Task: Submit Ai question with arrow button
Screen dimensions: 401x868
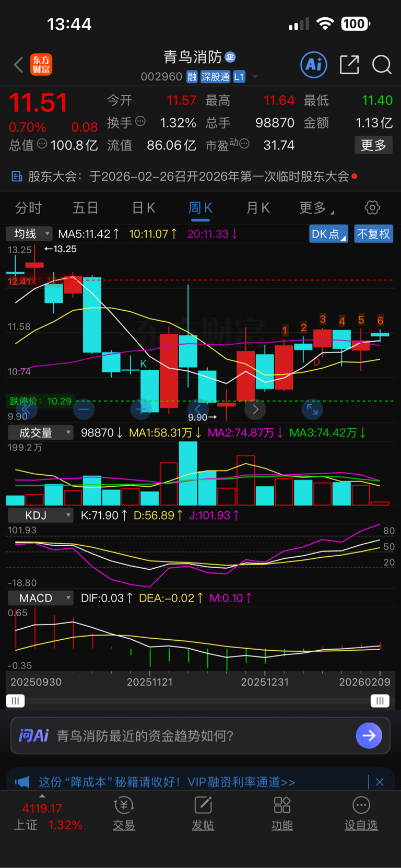Action: tap(369, 735)
